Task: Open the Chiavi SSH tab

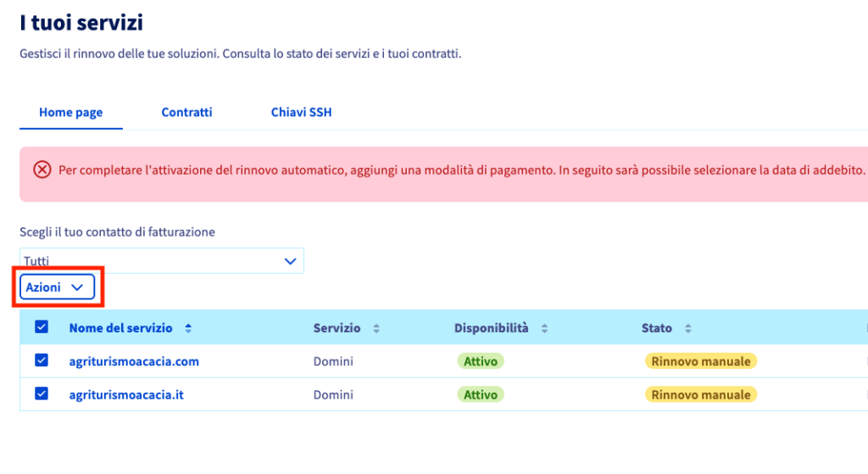Action: (x=301, y=112)
